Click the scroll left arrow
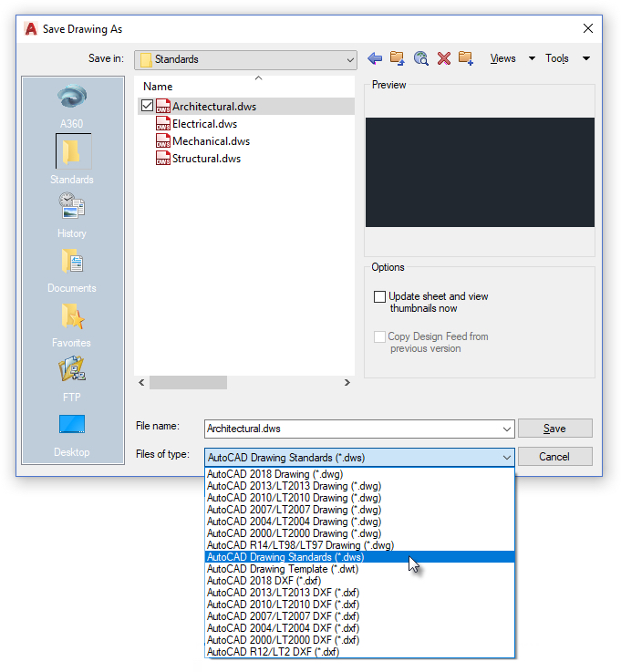Screen dimensions: 621x672 coord(141,383)
